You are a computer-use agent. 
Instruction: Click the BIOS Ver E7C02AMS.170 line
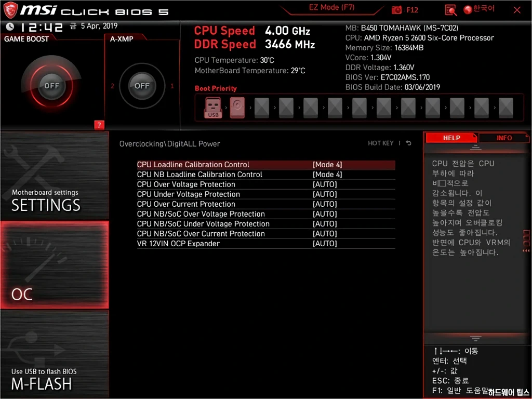click(x=388, y=77)
